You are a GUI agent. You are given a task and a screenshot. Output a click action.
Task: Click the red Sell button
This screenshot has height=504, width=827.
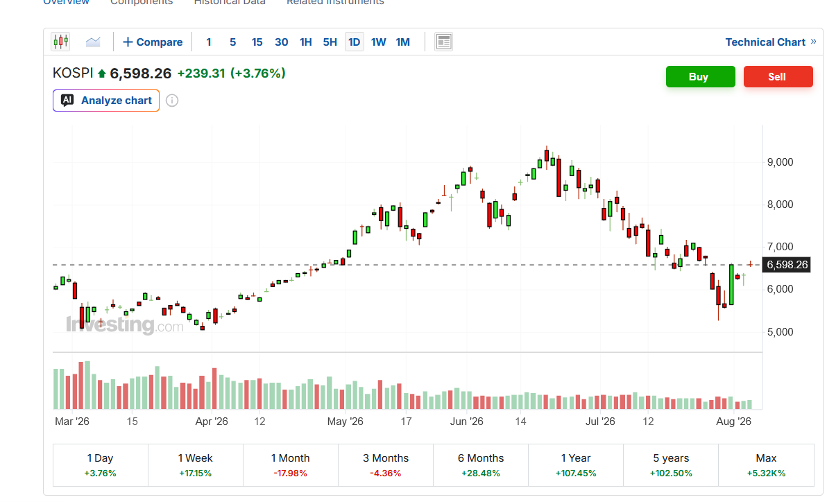[x=778, y=76]
